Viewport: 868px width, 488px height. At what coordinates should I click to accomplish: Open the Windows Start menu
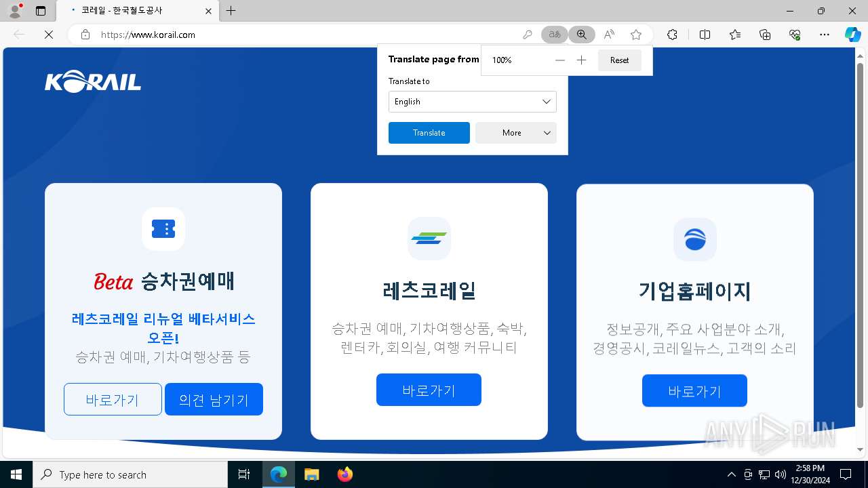coord(16,474)
